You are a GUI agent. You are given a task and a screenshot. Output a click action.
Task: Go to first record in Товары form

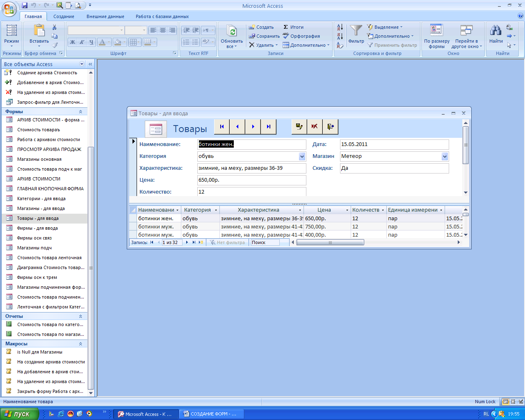coord(222,127)
